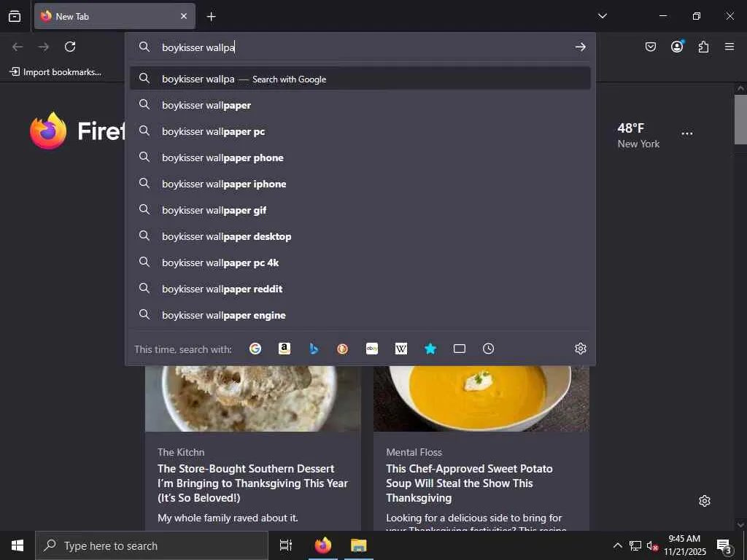The width and height of the screenshot is (747, 560).
Task: Show hidden system tray icons
Action: point(617,545)
